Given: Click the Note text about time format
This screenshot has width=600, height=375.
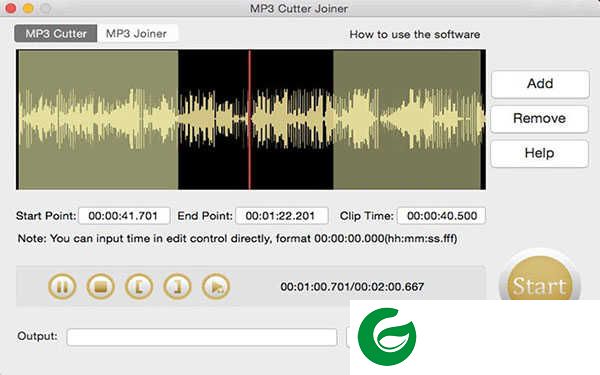Looking at the screenshot, I should [237, 239].
